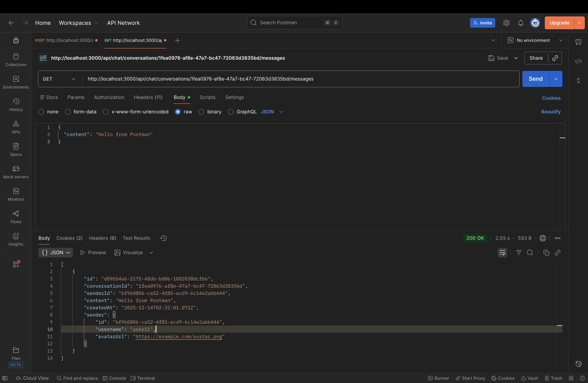Click the request URL input field

301,79
